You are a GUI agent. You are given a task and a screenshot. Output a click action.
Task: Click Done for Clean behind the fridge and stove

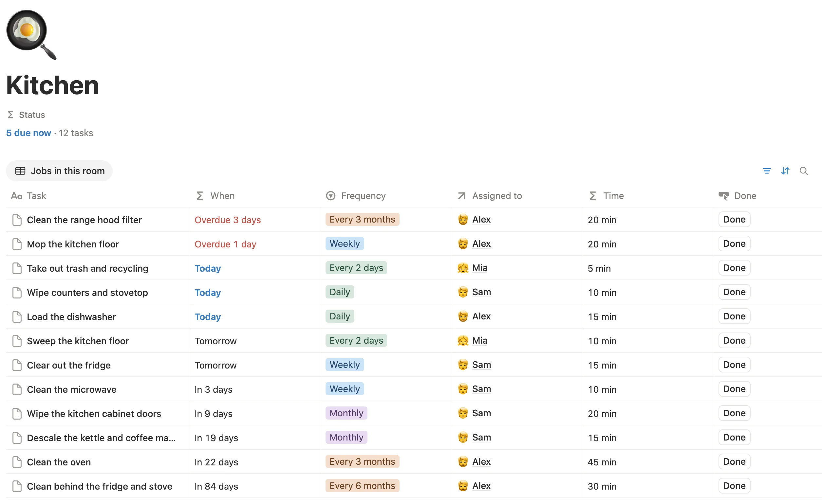pos(734,486)
